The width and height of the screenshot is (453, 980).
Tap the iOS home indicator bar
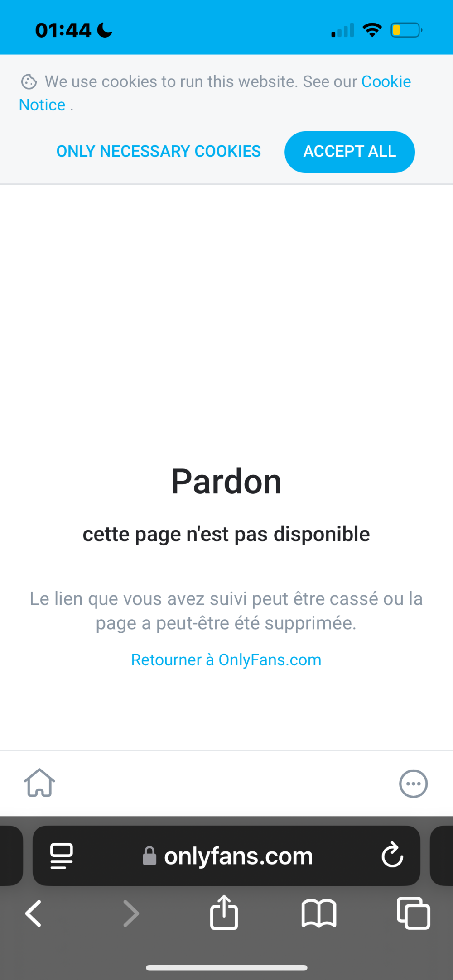point(226,968)
